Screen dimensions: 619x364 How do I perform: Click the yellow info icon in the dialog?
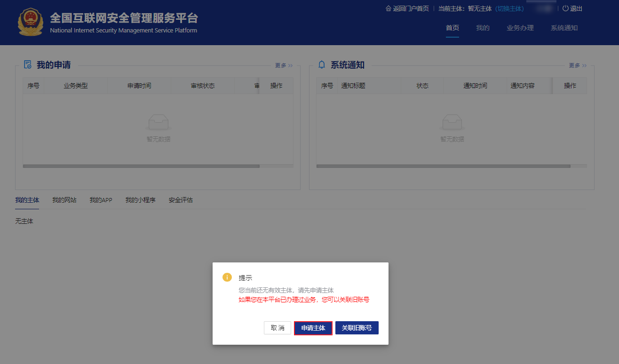[227, 277]
